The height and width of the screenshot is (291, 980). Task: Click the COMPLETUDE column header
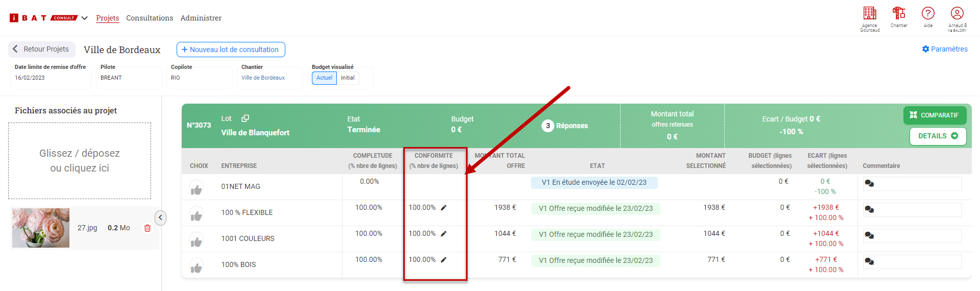pyautogui.click(x=372, y=160)
